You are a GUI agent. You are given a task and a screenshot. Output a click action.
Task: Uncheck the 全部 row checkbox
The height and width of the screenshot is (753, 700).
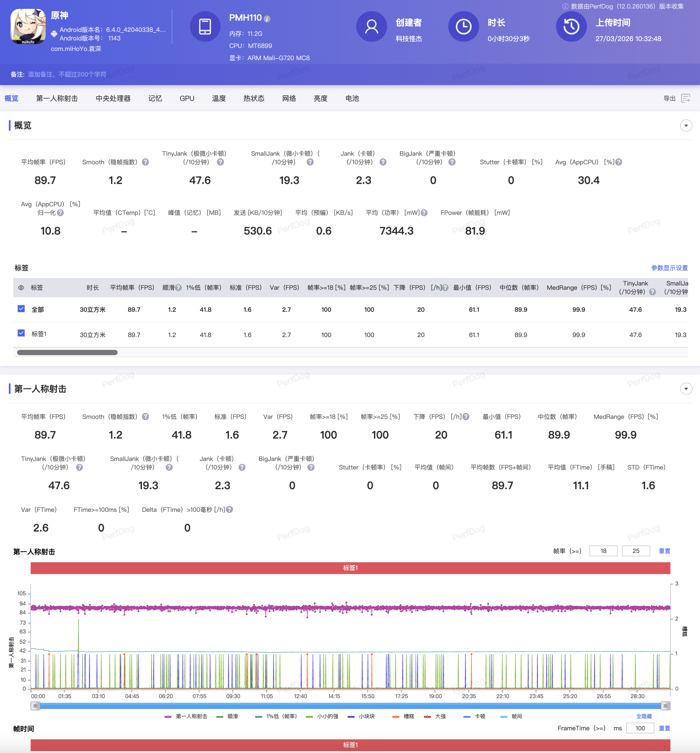click(21, 309)
